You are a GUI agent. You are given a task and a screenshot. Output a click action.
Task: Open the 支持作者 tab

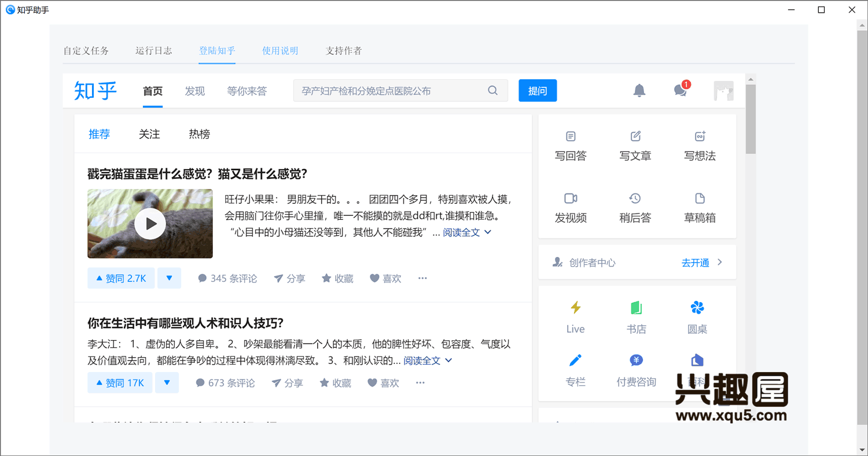point(344,50)
